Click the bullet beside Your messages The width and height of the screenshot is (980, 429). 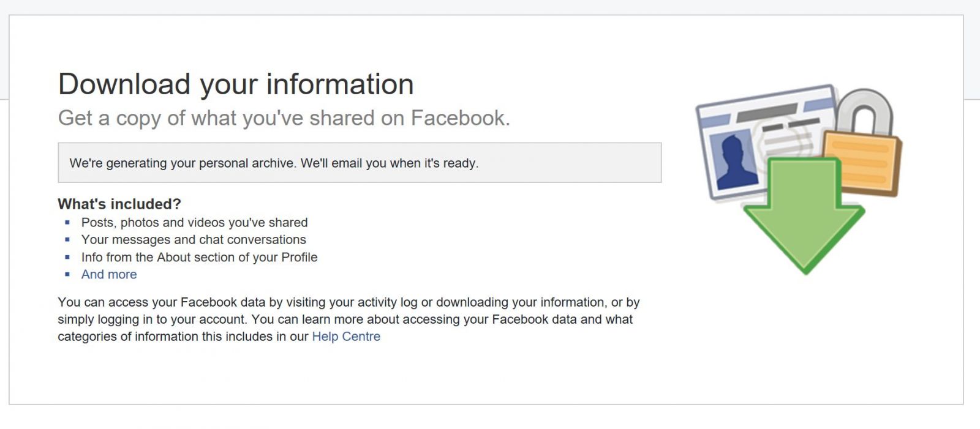click(67, 240)
